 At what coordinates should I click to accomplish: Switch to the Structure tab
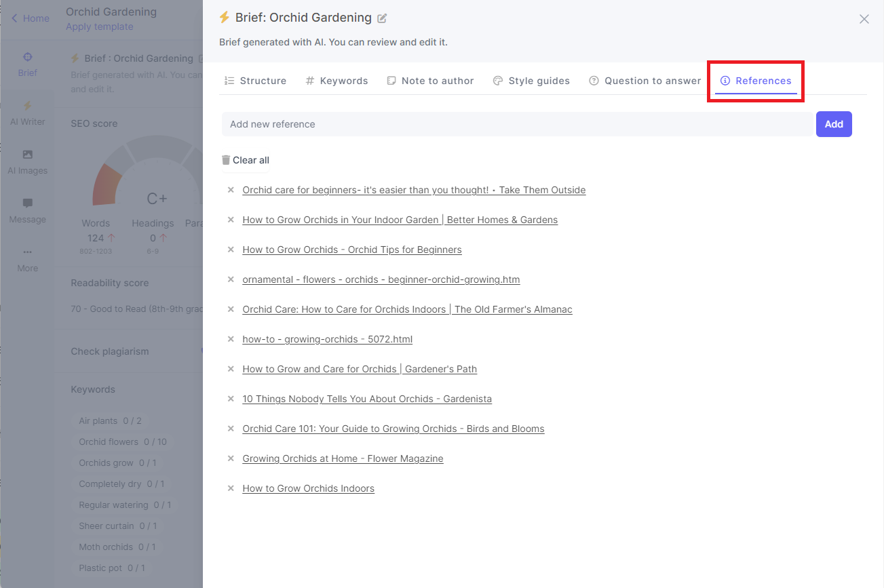255,81
